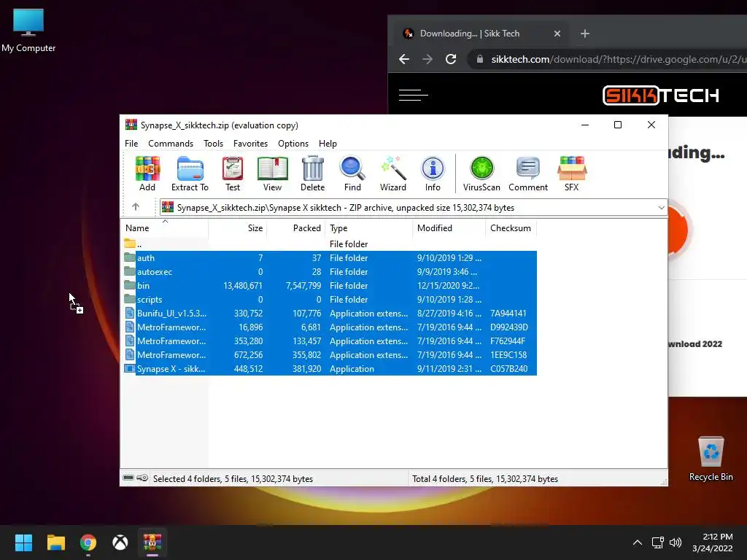747x560 pixels.
Task: Click the taskbar clock and date
Action: tap(712, 542)
